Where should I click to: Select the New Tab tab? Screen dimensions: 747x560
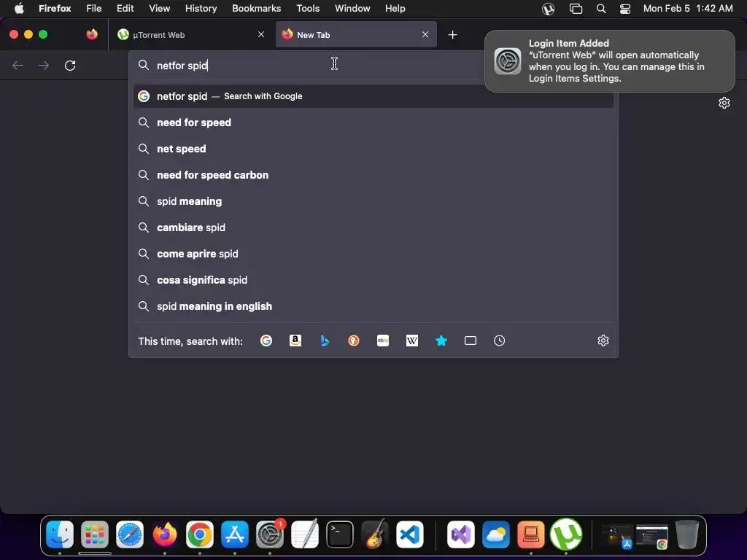pos(356,34)
